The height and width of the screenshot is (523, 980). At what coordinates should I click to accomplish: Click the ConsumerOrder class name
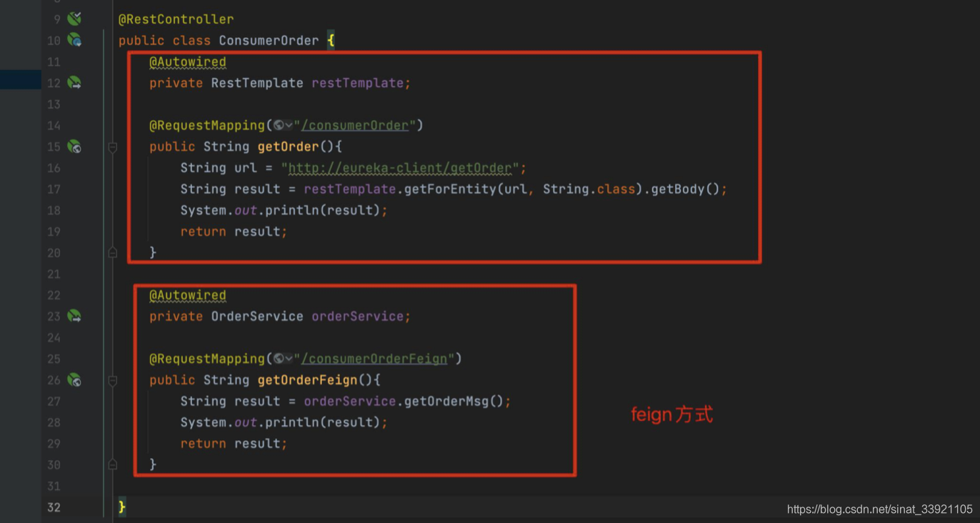coord(269,41)
